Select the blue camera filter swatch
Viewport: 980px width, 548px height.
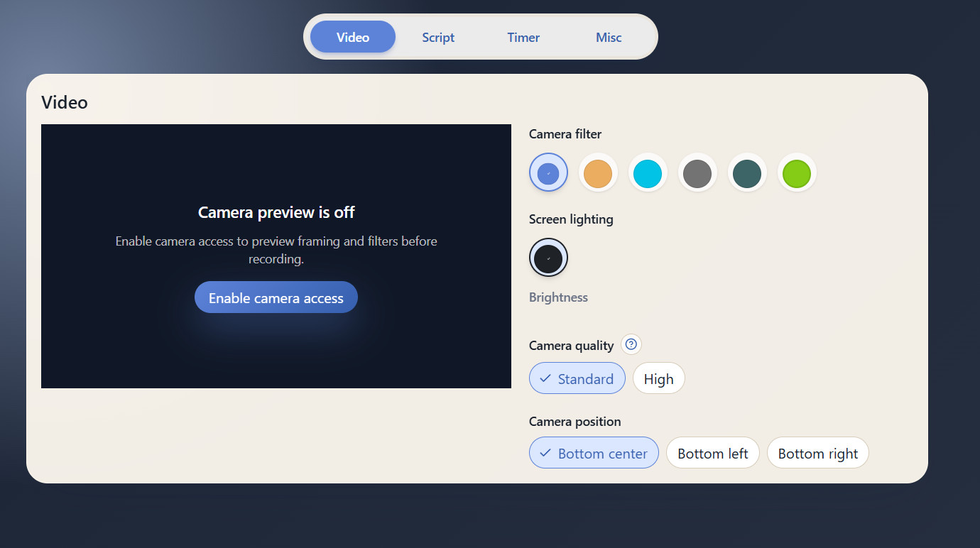[x=548, y=172]
